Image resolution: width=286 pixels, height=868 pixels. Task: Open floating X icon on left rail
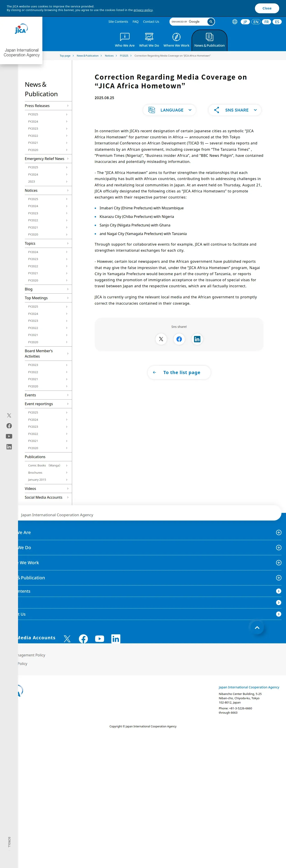(9, 416)
